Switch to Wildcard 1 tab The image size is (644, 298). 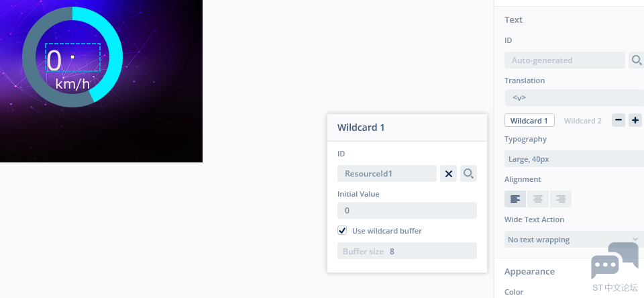tap(529, 121)
